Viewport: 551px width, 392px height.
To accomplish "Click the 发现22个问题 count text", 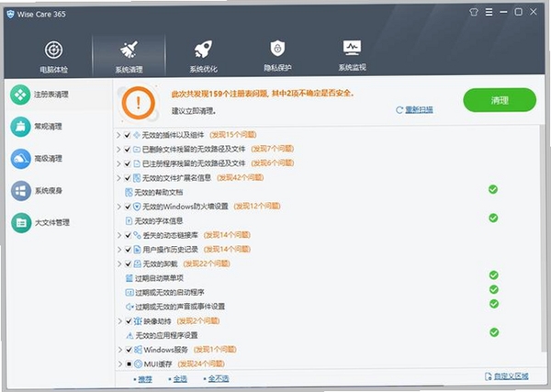I will [x=207, y=263].
